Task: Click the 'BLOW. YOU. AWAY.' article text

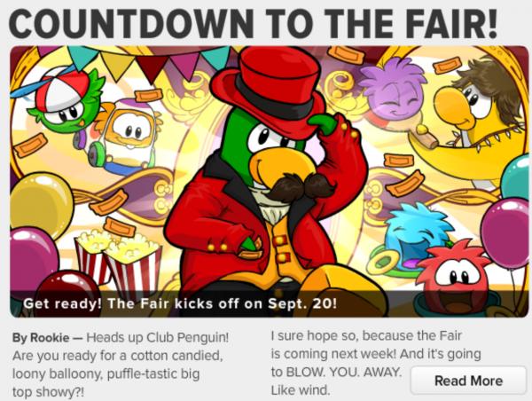Action: [344, 372]
